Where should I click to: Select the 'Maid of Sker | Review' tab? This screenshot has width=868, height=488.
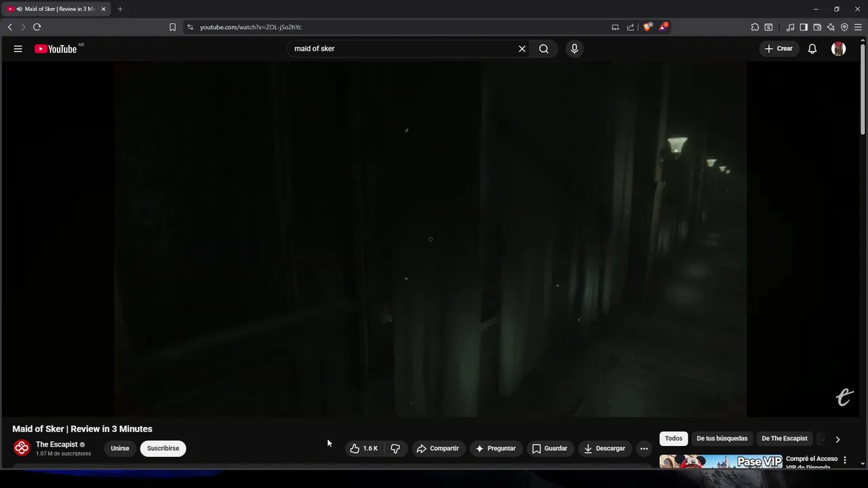coord(56,9)
